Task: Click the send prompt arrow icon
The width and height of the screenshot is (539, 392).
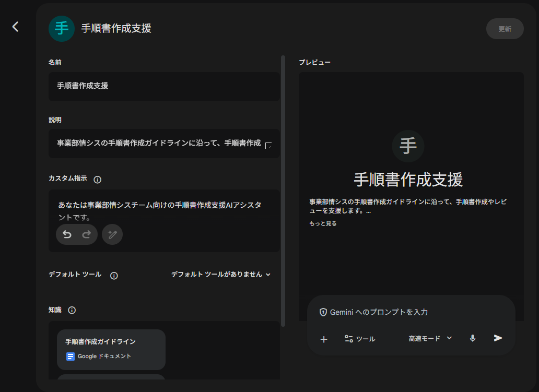Action: (x=497, y=339)
